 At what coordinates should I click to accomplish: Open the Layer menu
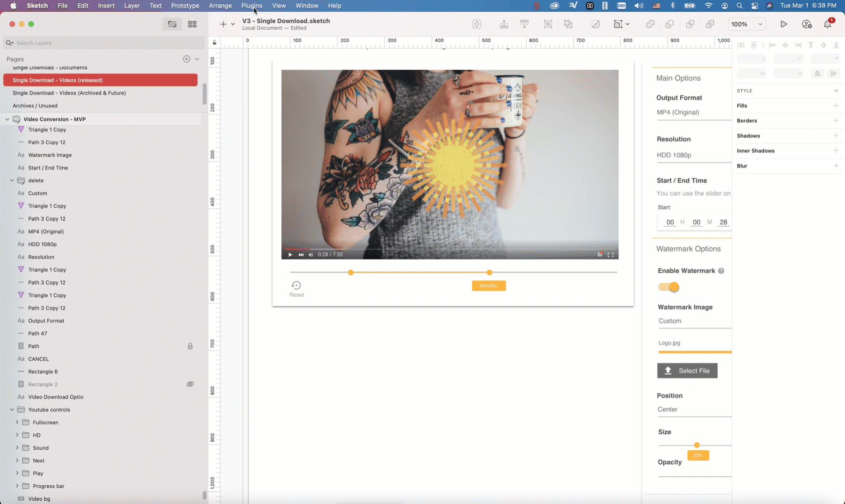[x=132, y=6]
